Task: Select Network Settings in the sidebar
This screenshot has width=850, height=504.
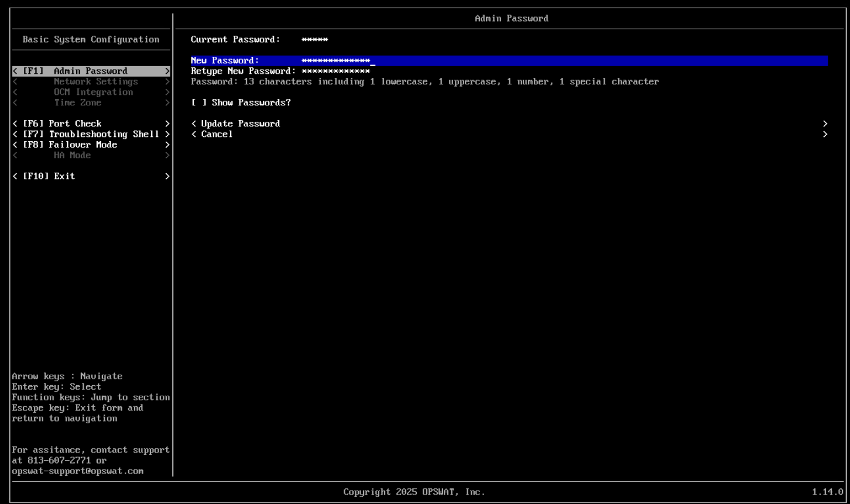Action: click(95, 81)
